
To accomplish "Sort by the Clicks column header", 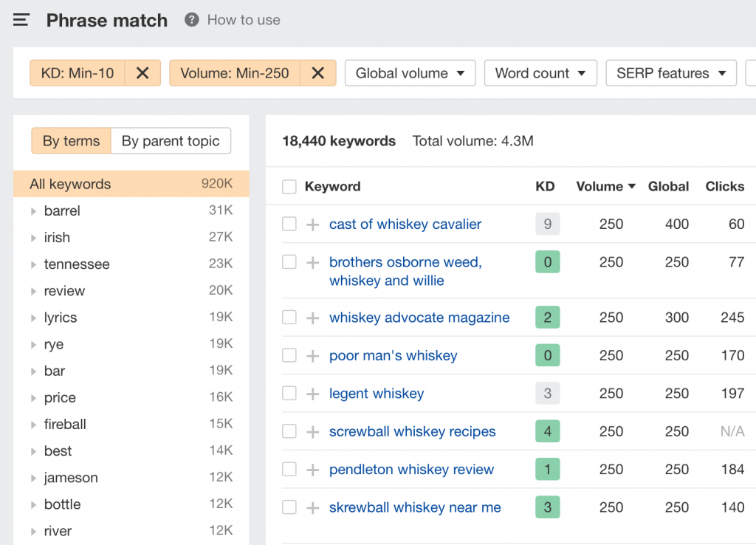I will (x=725, y=187).
